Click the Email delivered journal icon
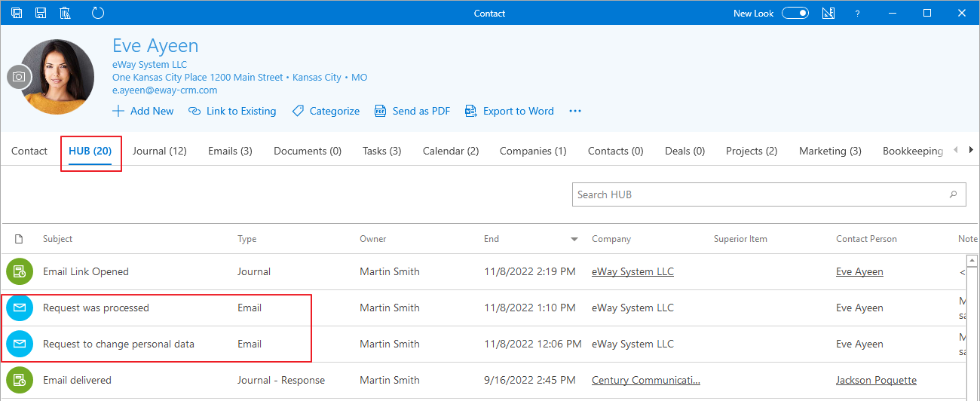The image size is (980, 401). coord(20,380)
